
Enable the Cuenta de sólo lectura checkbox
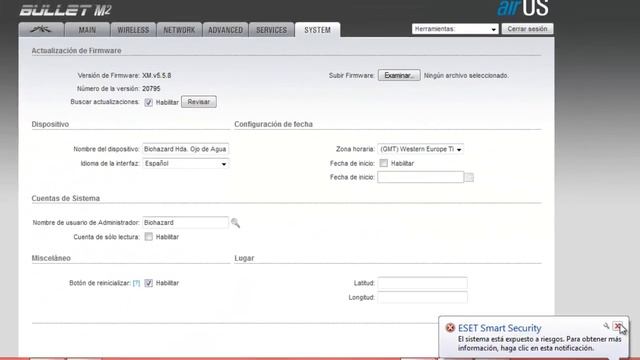point(149,237)
